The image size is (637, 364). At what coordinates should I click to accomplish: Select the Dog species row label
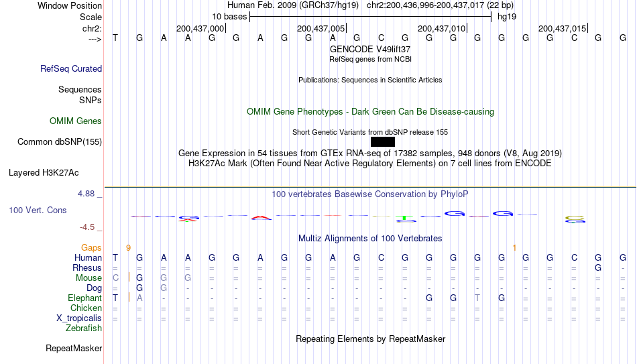pos(94,288)
